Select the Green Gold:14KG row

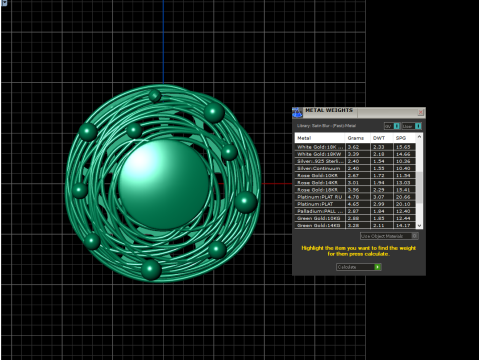pos(356,225)
